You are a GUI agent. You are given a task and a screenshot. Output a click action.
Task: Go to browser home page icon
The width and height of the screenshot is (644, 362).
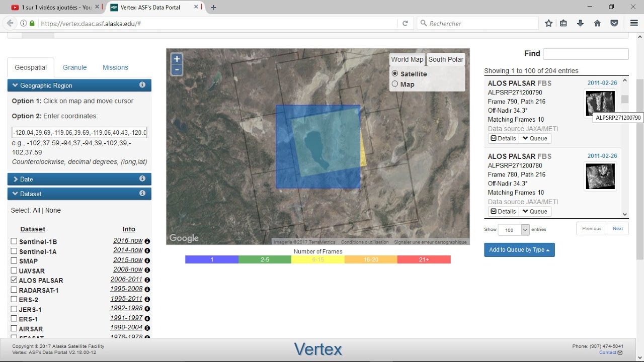point(597,23)
